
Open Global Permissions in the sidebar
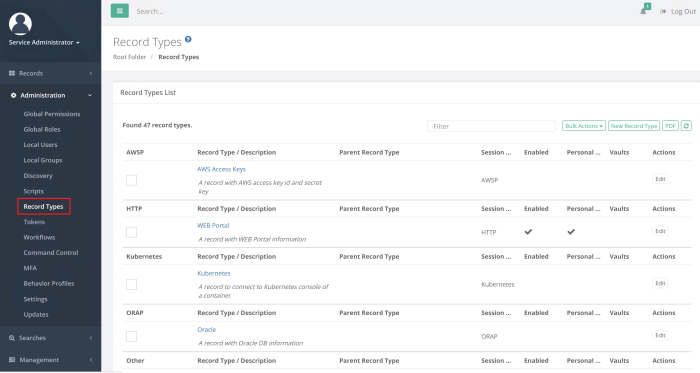[x=52, y=114]
